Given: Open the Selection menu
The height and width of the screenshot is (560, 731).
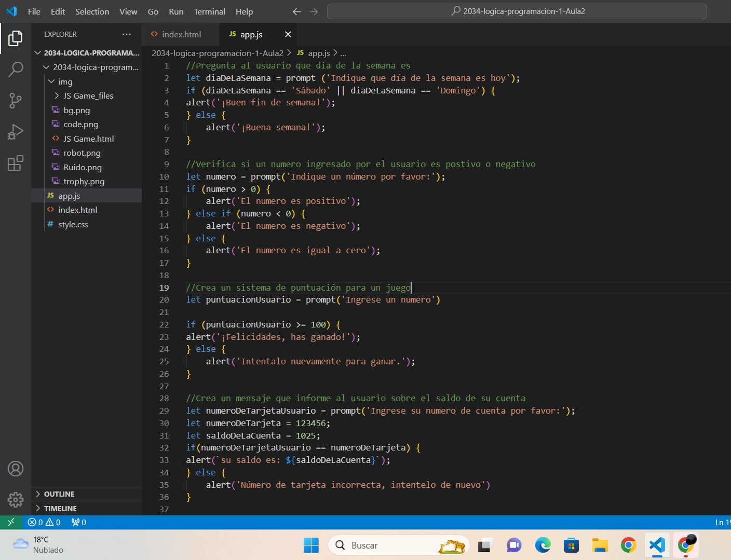Looking at the screenshot, I should (x=92, y=11).
